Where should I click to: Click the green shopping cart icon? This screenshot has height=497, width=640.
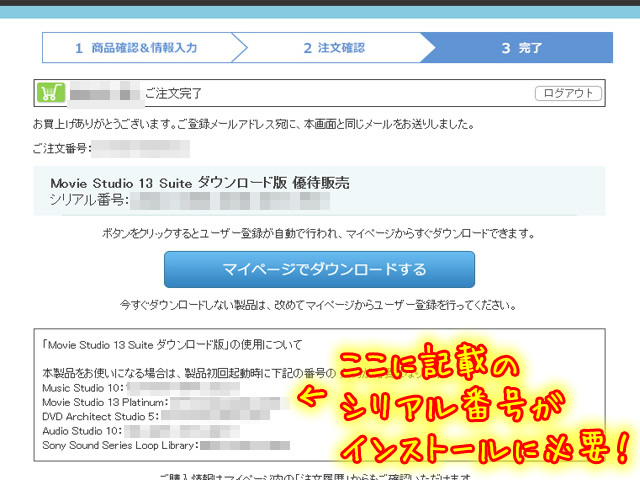[51, 92]
